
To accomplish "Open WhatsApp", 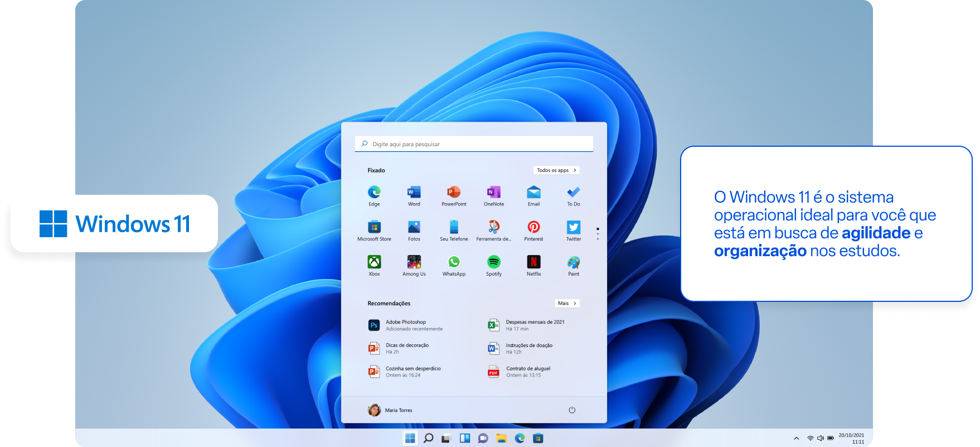I will coord(454,266).
